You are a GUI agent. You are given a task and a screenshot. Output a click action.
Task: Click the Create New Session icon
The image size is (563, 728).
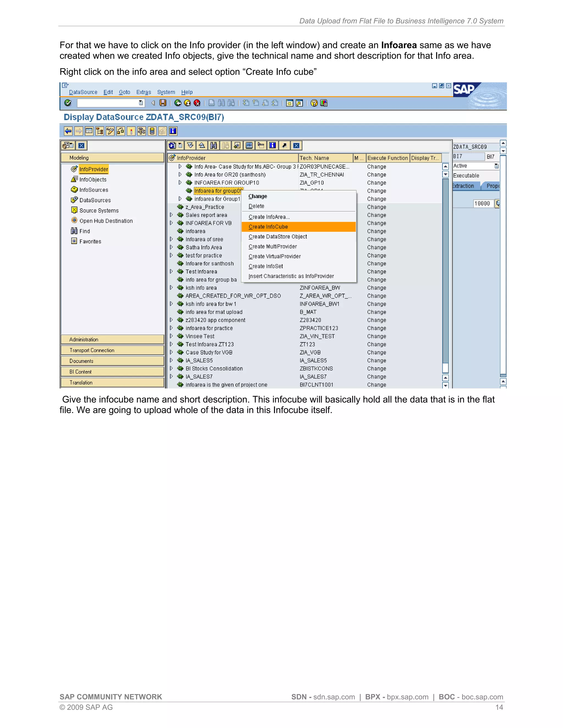point(289,103)
